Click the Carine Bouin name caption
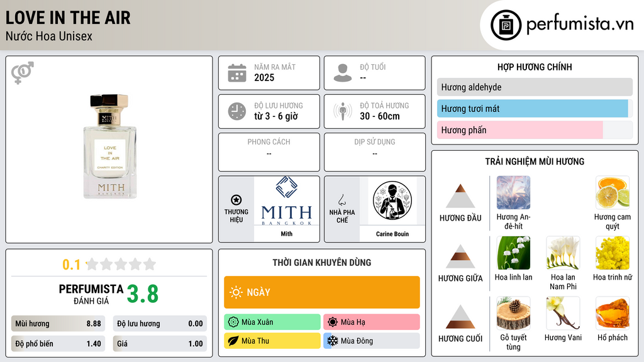This screenshot has width=644, height=362. [x=392, y=234]
